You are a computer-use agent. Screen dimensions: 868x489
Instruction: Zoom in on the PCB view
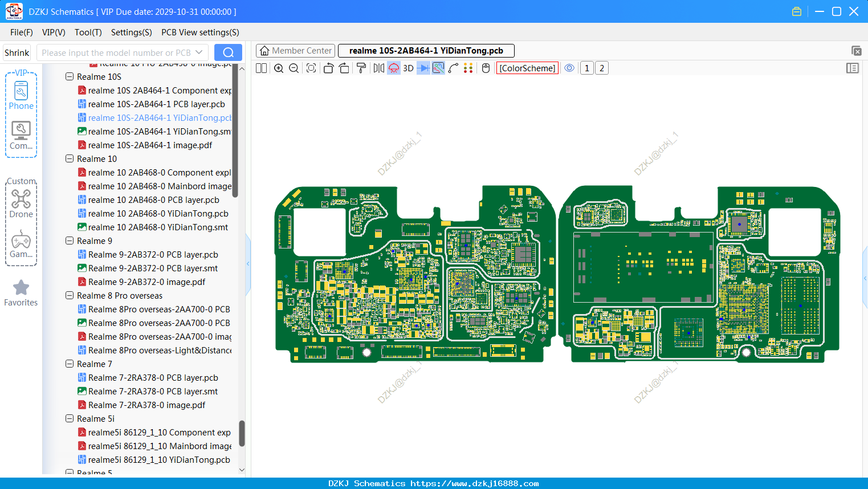click(279, 68)
